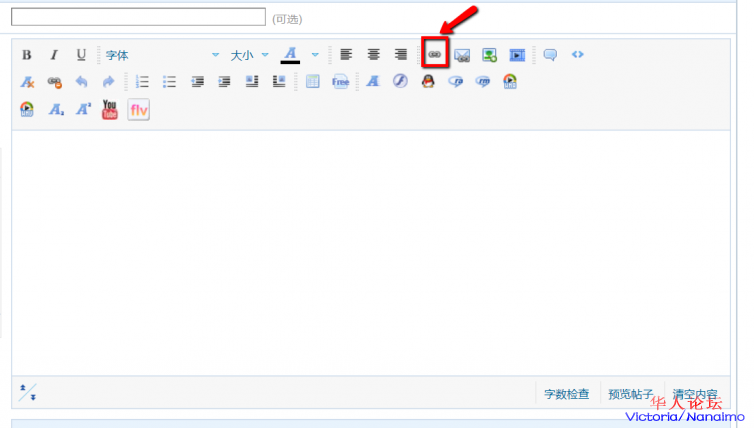
Task: Insert a YouTube video
Action: (x=110, y=109)
